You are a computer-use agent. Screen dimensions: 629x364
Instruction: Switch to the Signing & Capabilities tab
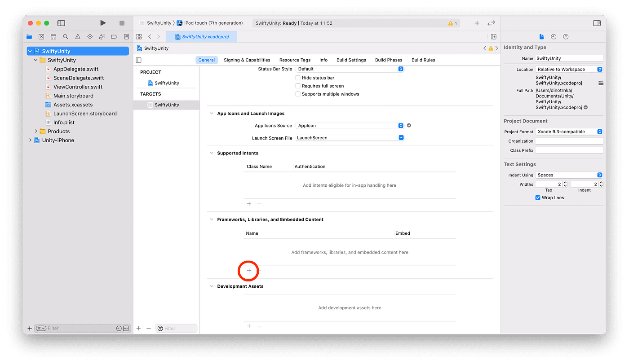(x=247, y=60)
